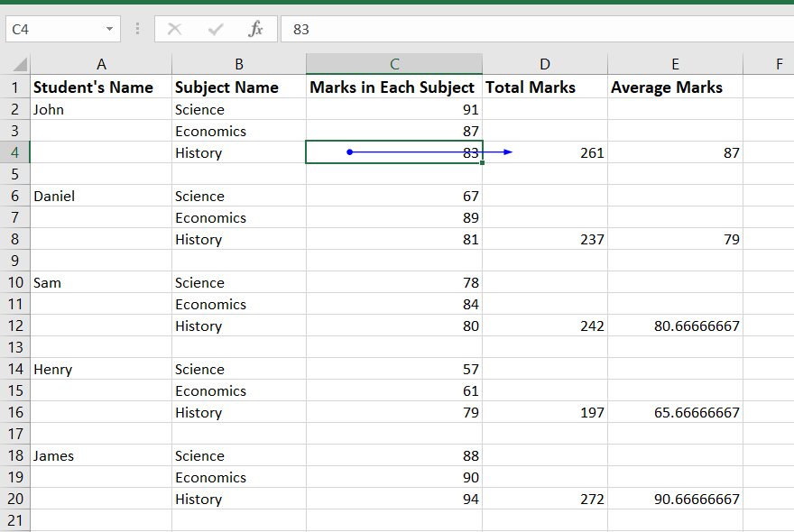Click the Average Marks header cell
Image resolution: width=794 pixels, height=532 pixels.
pos(675,87)
